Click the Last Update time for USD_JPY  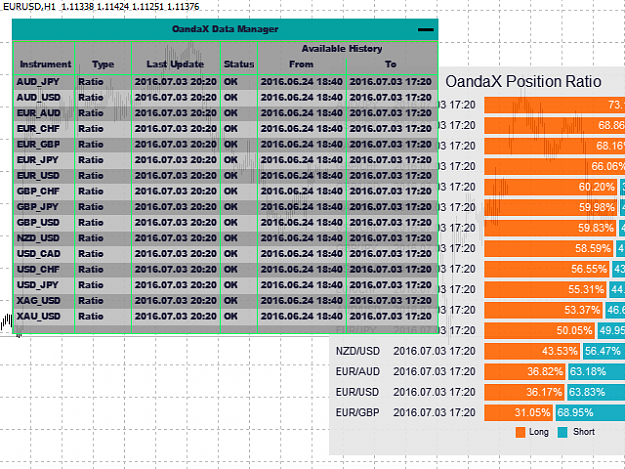coord(175,285)
